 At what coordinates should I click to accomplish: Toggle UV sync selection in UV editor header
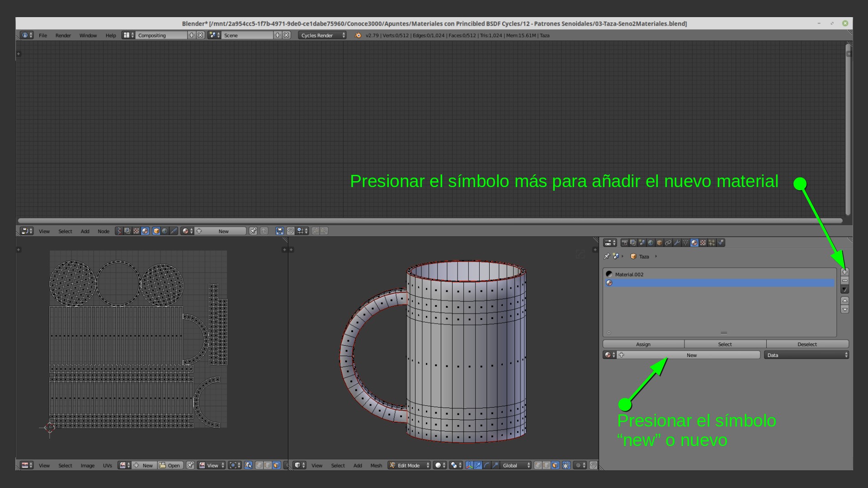tap(248, 465)
